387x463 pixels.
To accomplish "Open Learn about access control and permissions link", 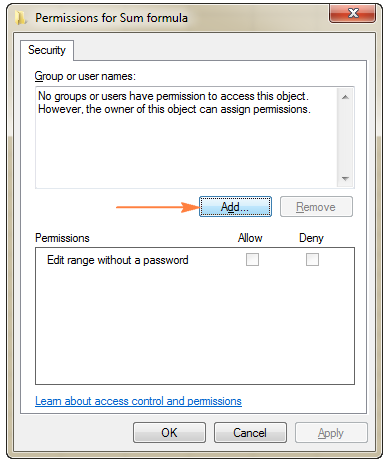I will (138, 401).
